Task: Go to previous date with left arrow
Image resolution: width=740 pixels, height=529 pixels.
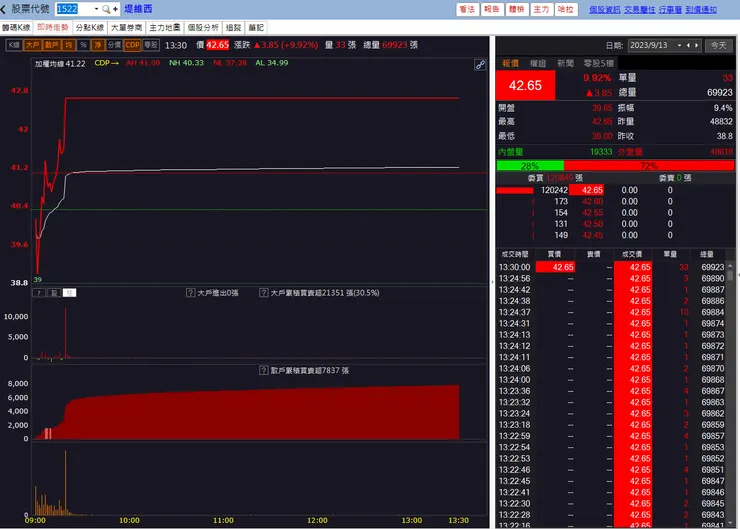Action: (x=688, y=45)
